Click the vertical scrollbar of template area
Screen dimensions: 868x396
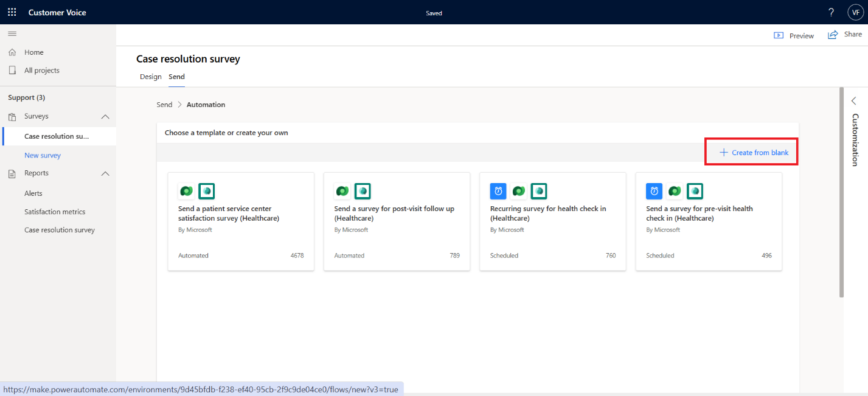click(842, 192)
